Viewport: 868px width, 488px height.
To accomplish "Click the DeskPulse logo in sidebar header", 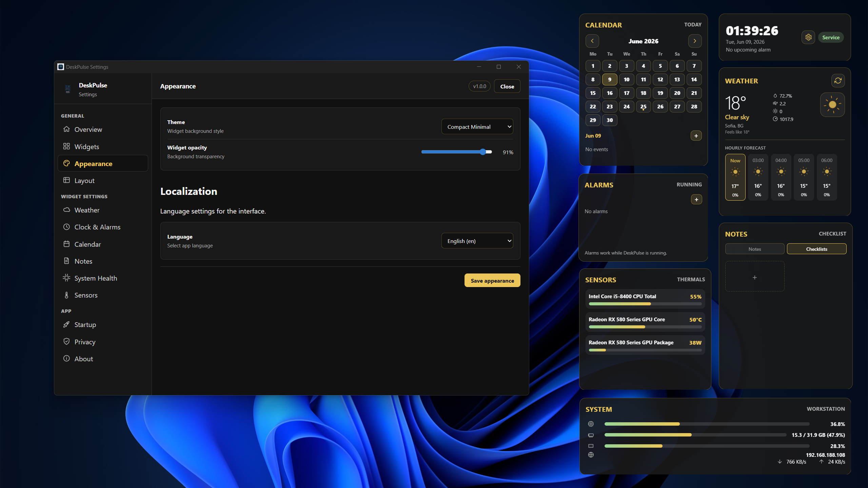I will (68, 89).
